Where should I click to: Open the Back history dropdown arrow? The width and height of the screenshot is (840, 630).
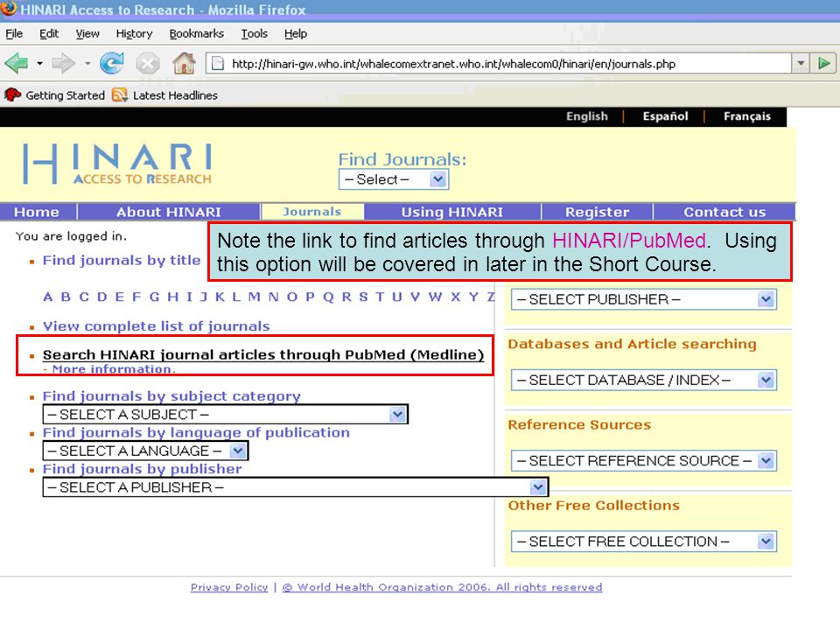pos(39,64)
